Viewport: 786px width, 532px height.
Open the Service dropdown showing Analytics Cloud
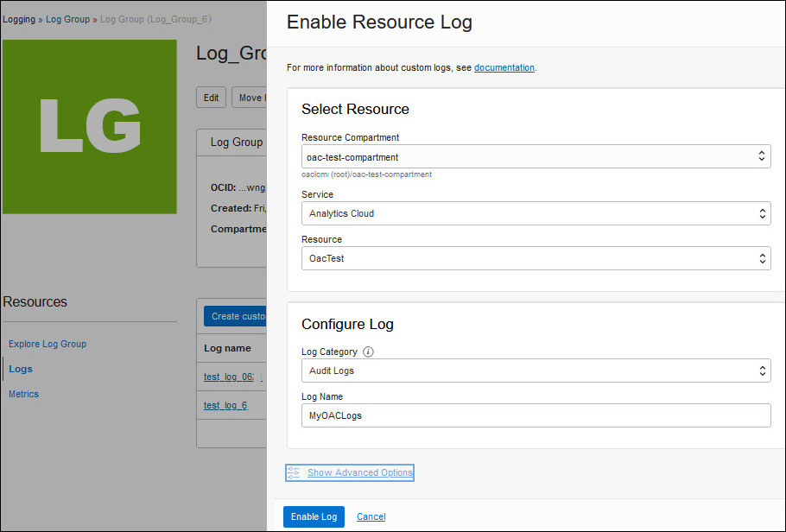pyautogui.click(x=536, y=213)
